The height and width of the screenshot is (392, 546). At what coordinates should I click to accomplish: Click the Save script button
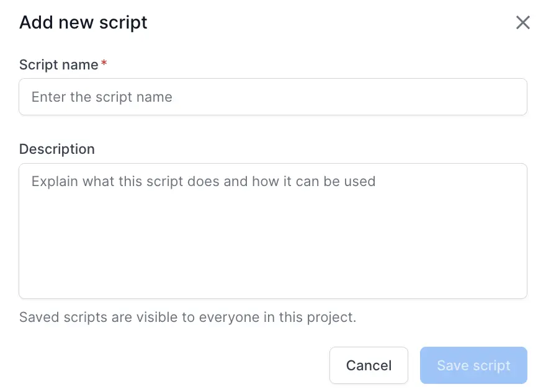click(x=473, y=365)
